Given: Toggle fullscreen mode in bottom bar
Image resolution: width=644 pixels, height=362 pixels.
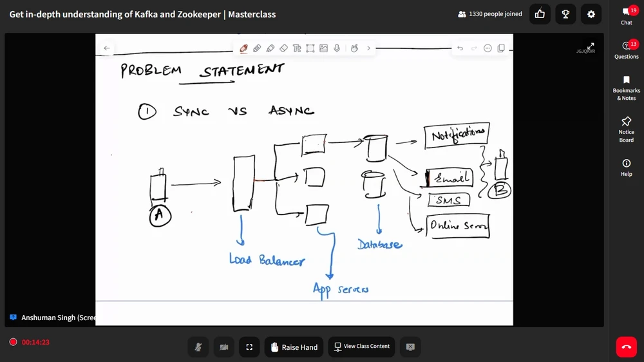Looking at the screenshot, I should 249,347.
